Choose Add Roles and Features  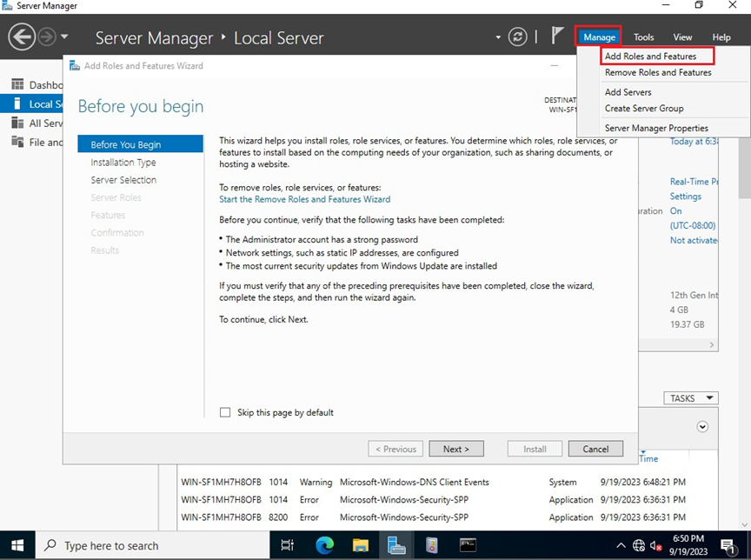(650, 56)
